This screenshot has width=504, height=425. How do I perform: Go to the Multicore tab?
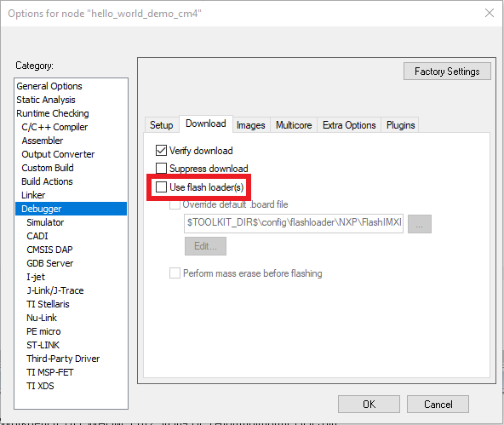(x=294, y=125)
